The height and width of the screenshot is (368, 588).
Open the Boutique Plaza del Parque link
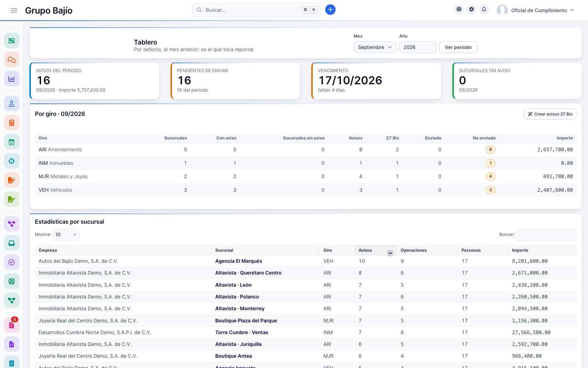pyautogui.click(x=246, y=321)
